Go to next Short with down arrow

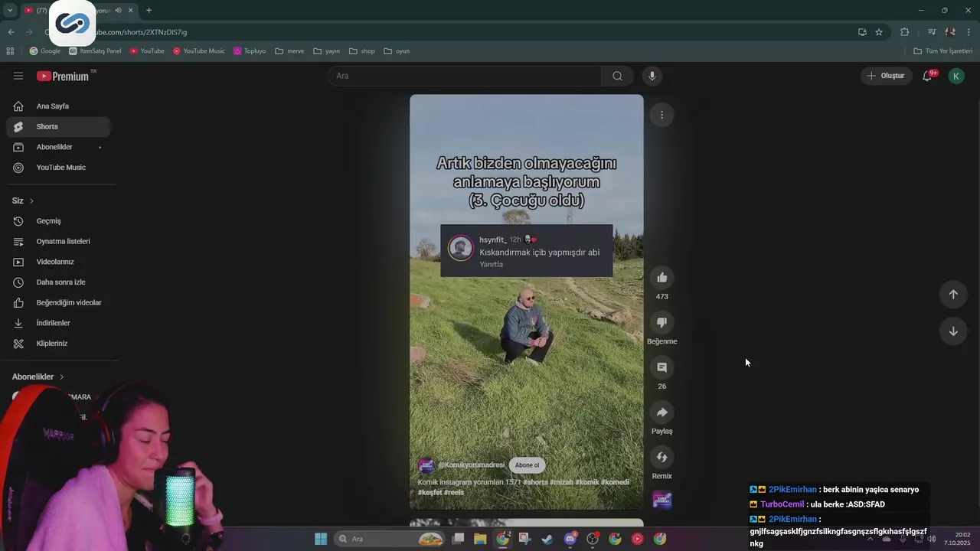[x=953, y=331]
